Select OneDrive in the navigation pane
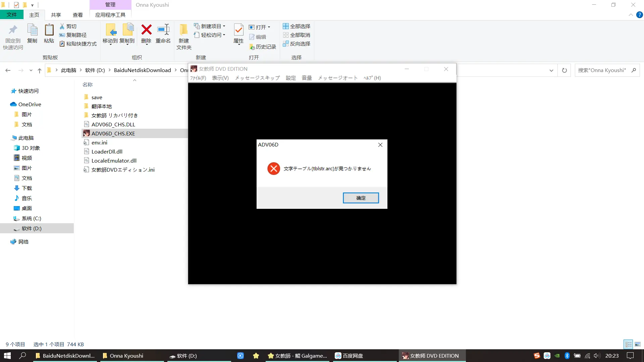 tap(30, 105)
